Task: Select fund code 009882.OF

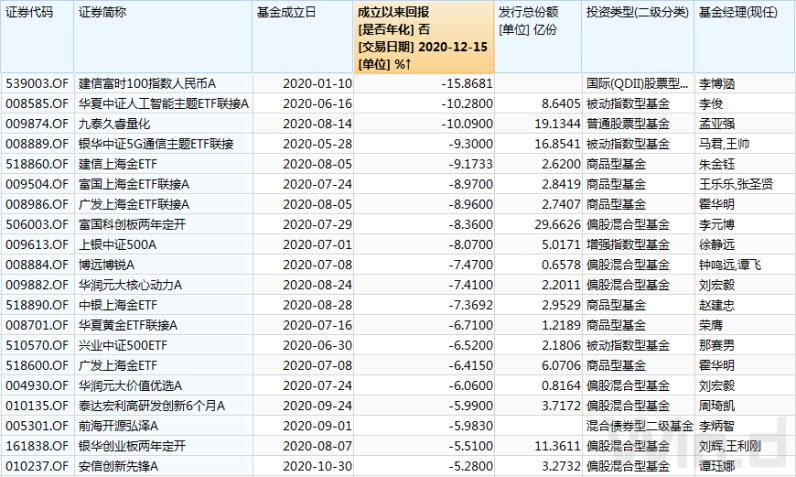Action: 37,285
